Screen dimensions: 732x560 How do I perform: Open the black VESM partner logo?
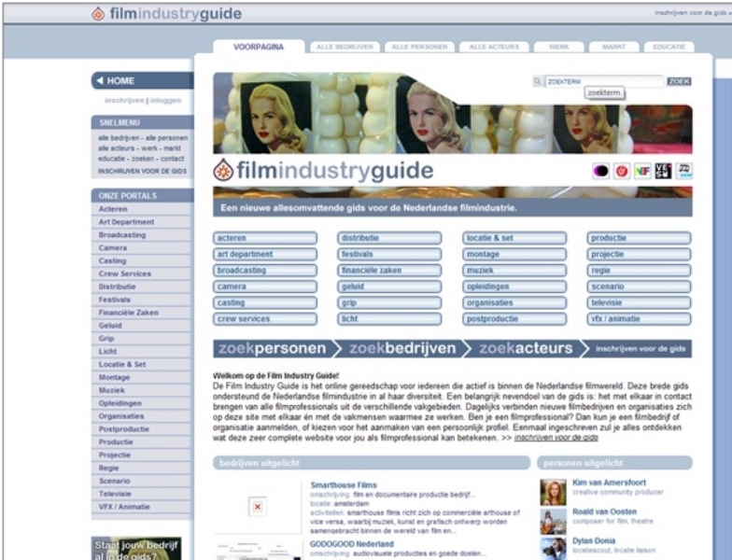pos(663,171)
